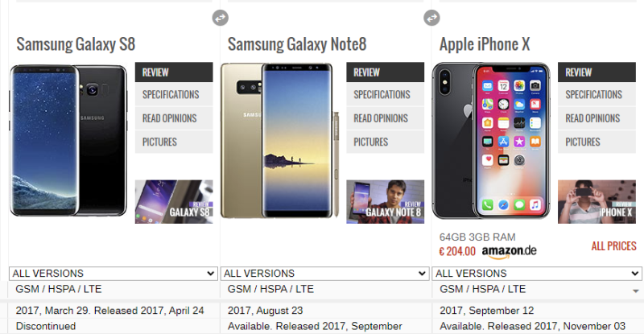The height and width of the screenshot is (334, 644).
Task: Click the Samsung Galaxy Note8 title
Action: coord(297,44)
